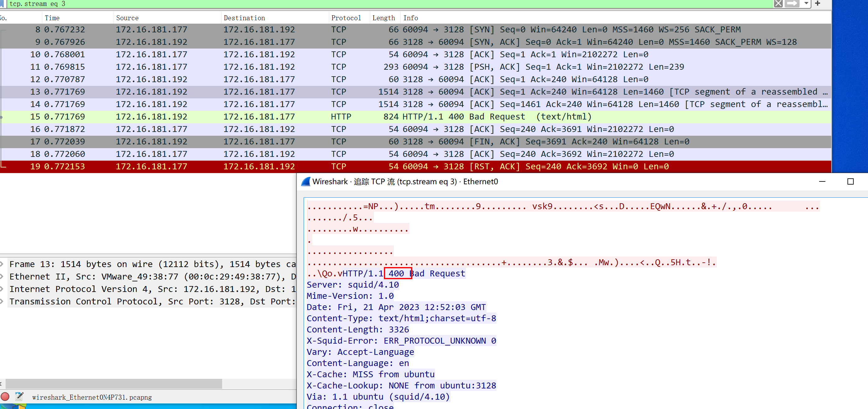Apply the display filter with the arrow icon
The image size is (868, 409).
click(x=792, y=4)
